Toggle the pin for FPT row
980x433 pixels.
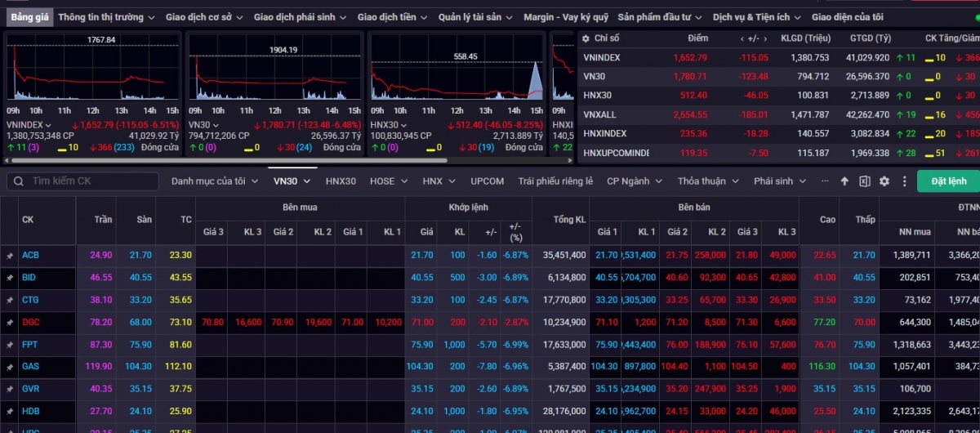(10, 345)
